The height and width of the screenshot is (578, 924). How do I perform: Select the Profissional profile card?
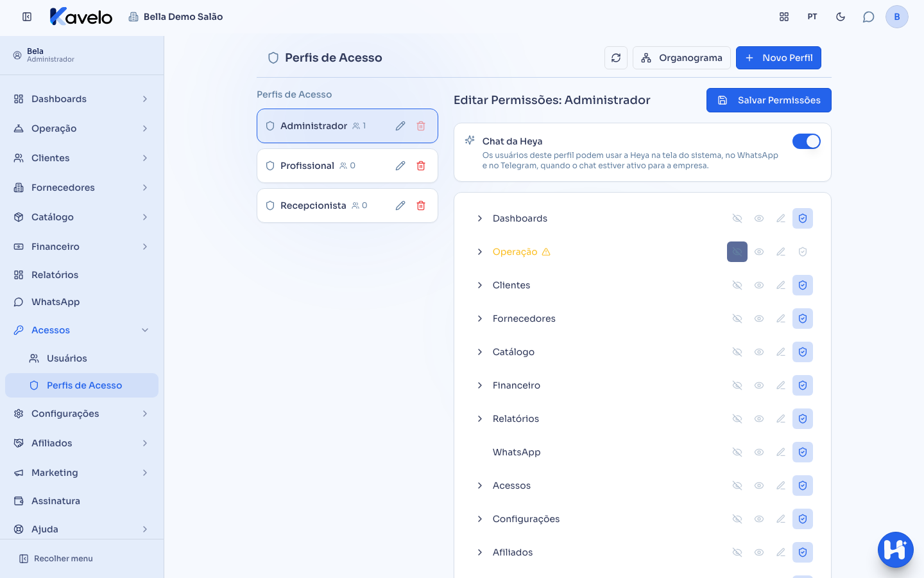point(347,166)
